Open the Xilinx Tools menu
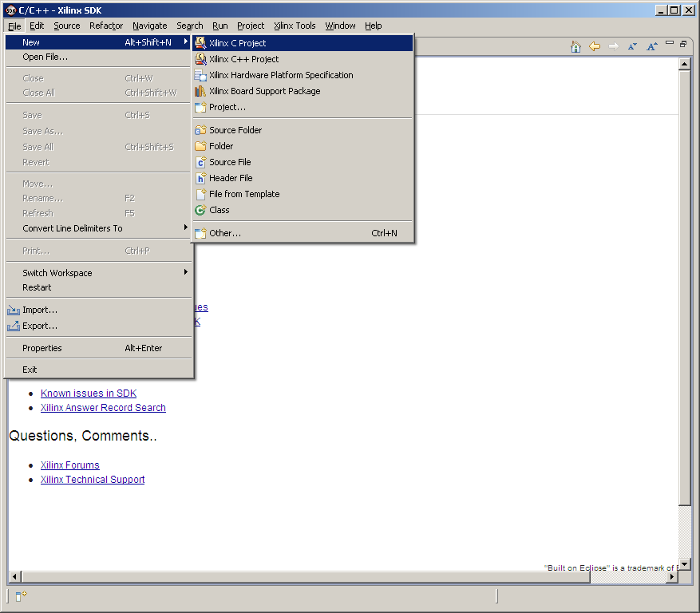The height and width of the screenshot is (613, 700). 295,26
